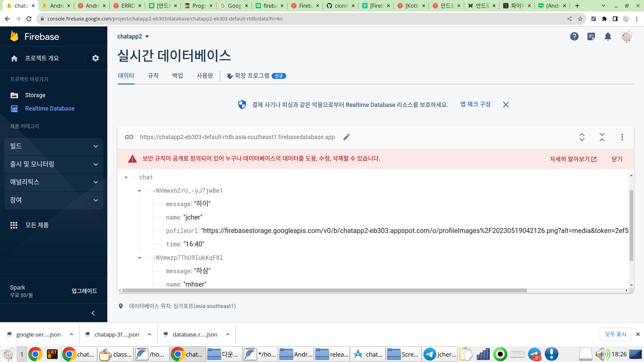Screen dimensions: 644x362
Task: Open the Firebase help question-mark icon
Action: 574,37
